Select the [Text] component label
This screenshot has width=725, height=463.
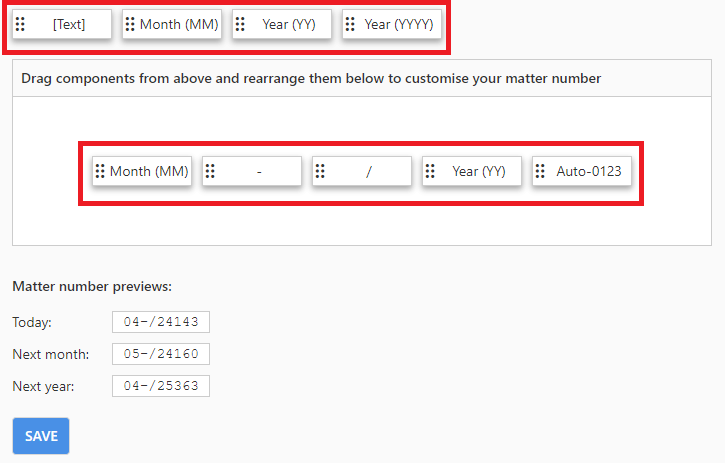(69, 24)
